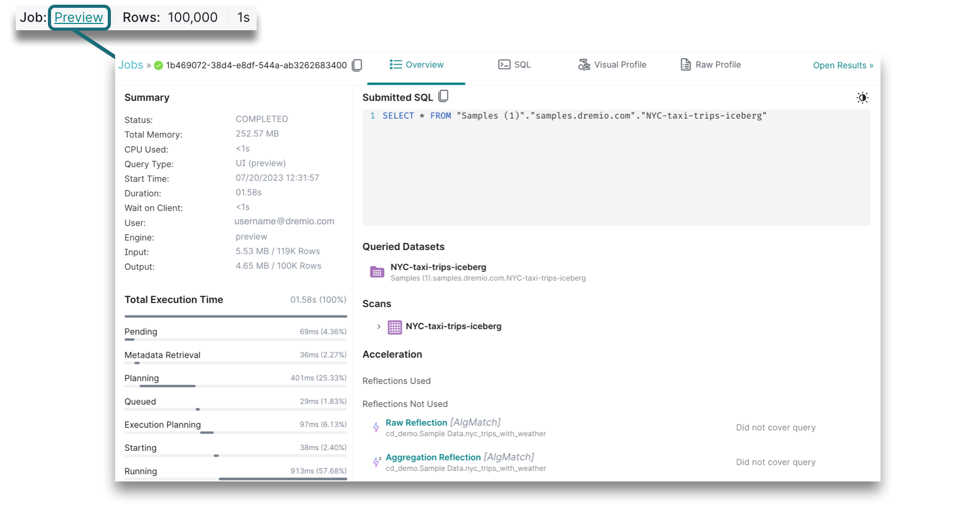Switch to the Overview tab

coord(417,65)
